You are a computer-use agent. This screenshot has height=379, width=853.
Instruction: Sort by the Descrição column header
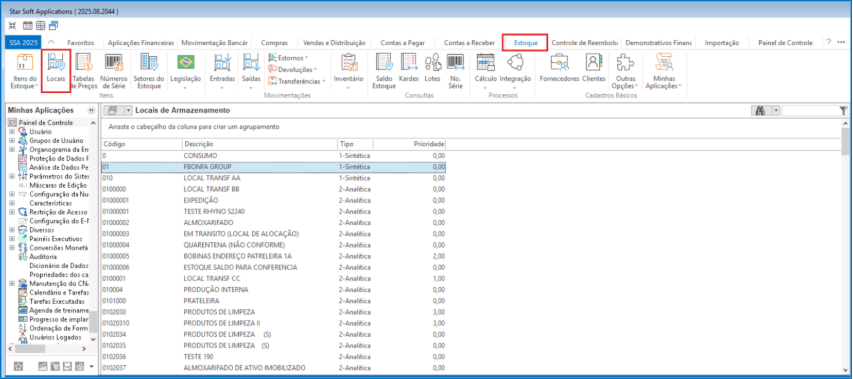(259, 144)
